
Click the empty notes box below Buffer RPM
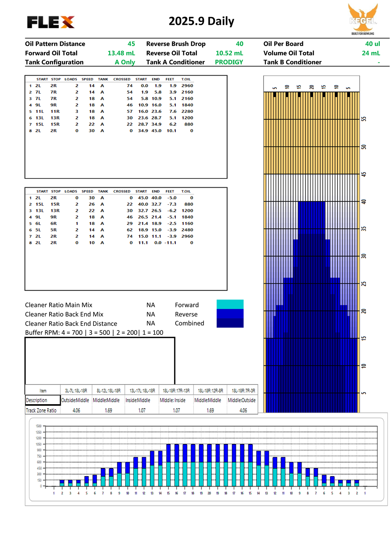tap(100, 360)
